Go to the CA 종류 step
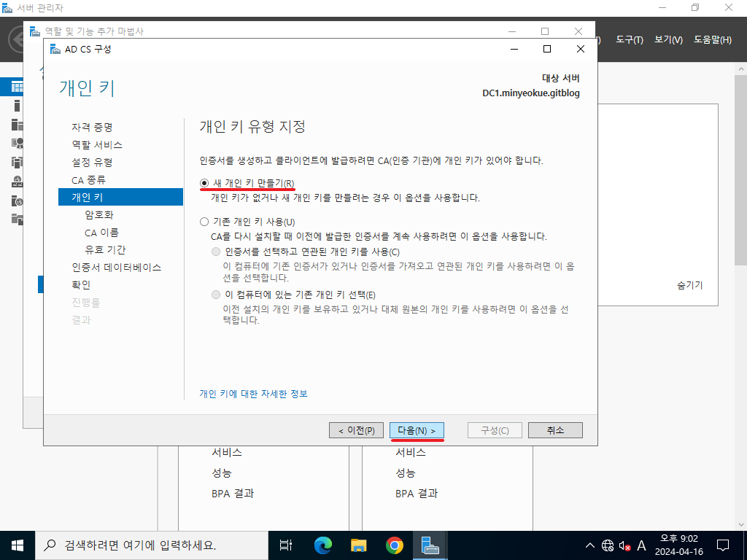The image size is (747, 560). pyautogui.click(x=88, y=180)
